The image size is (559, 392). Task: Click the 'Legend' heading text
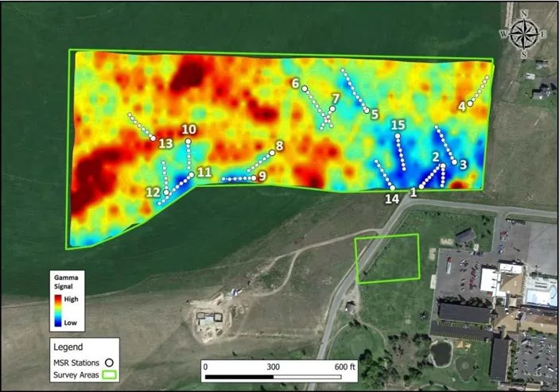click(68, 347)
